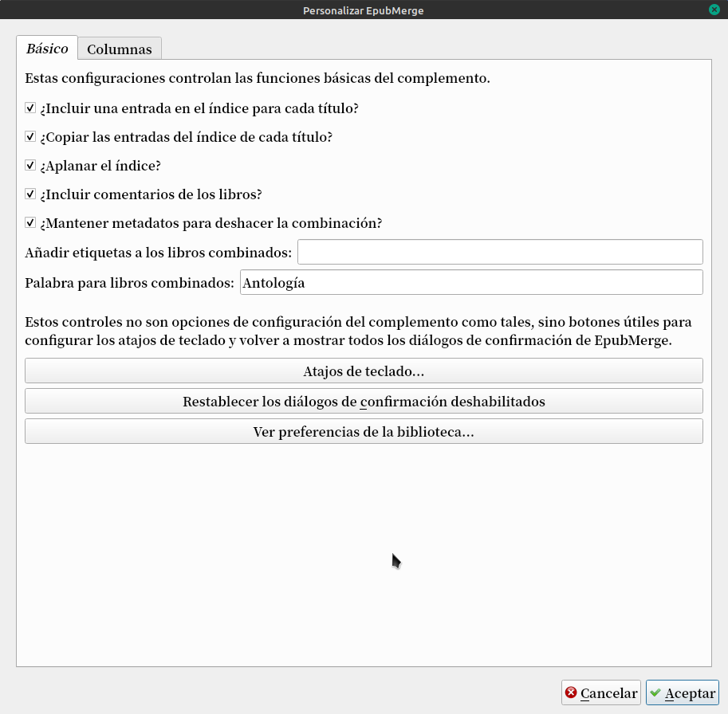The image size is (728, 714).
Task: Confirm with the Aceptar button
Action: [682, 692]
